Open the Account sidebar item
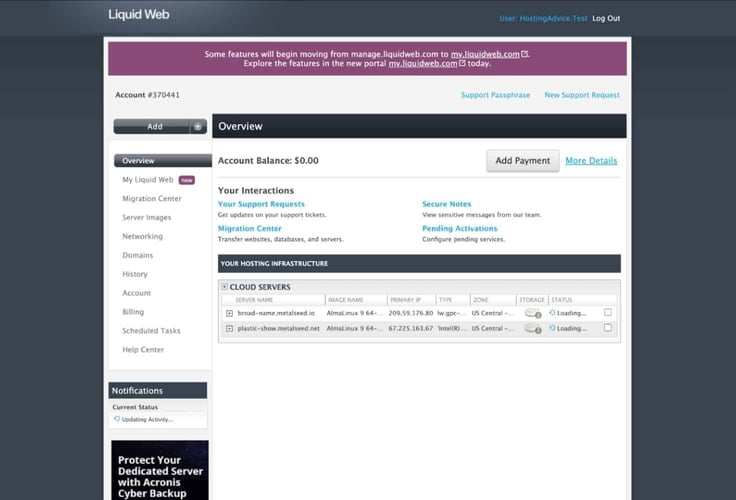736x500 pixels. 137,293
